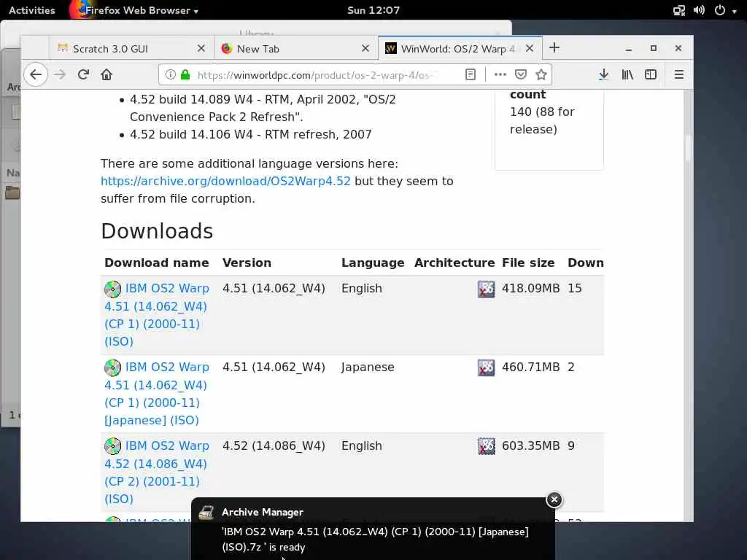Show site information icon in address bar
Screen dimensions: 747x560
[171, 75]
